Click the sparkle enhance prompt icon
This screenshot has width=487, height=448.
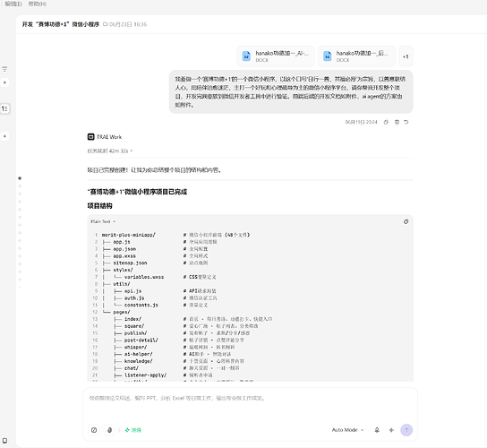391,430
